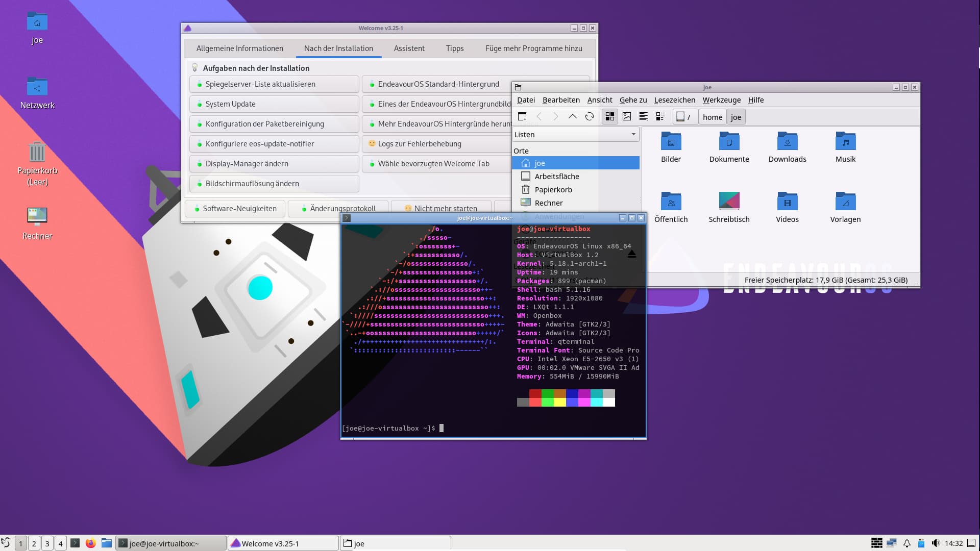The image size is (980, 551).
Task: Open the Datei menu
Action: (x=526, y=100)
